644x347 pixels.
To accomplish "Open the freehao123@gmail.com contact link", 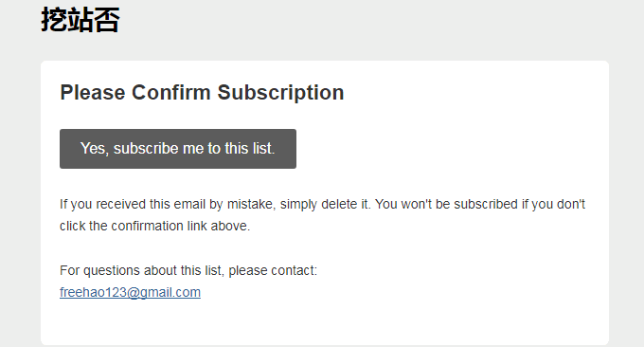I will [x=130, y=292].
